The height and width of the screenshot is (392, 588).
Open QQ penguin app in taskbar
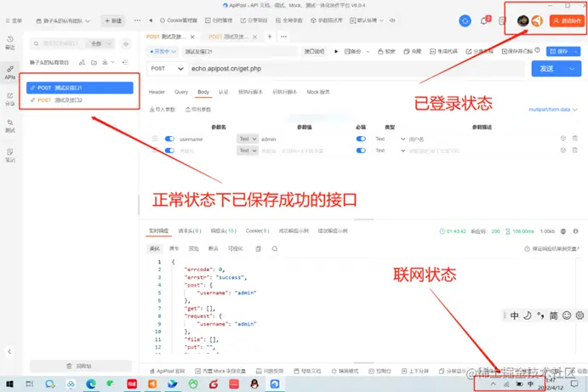[x=254, y=383]
